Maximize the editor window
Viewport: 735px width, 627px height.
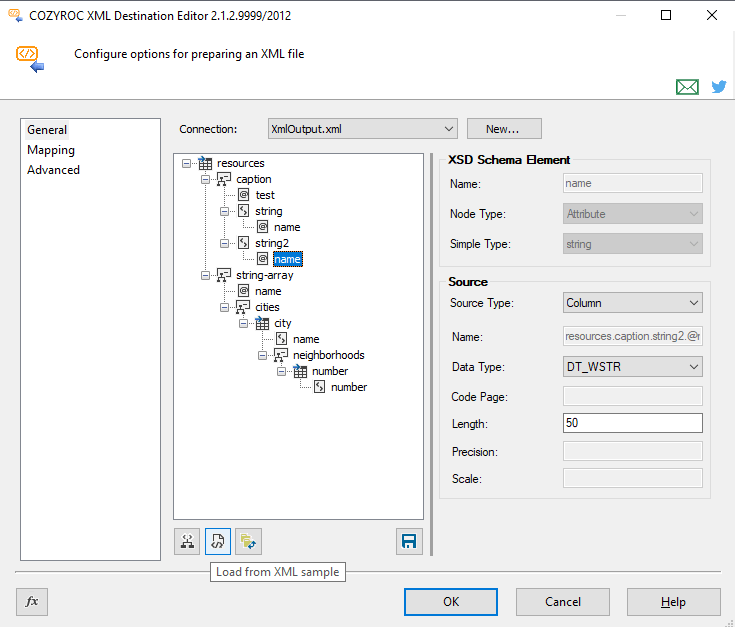pos(666,15)
